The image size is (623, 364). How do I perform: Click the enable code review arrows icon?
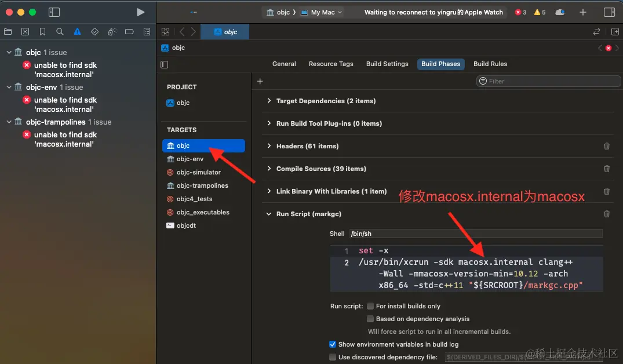(596, 32)
